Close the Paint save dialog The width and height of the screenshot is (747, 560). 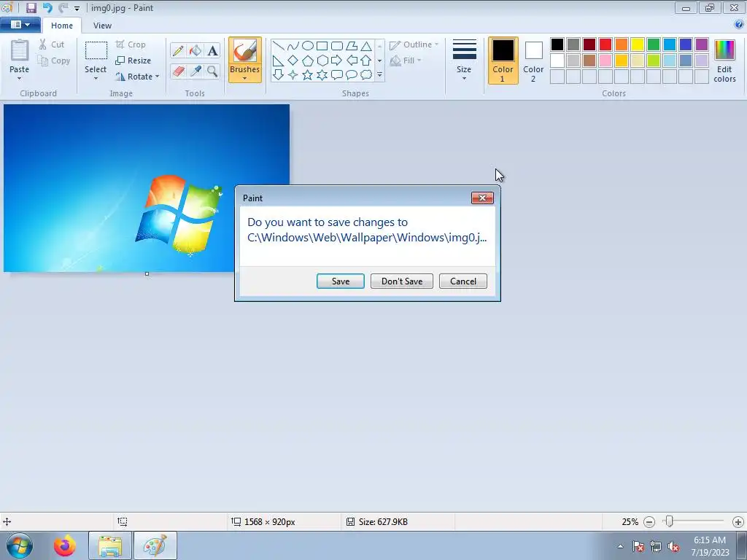pos(482,198)
